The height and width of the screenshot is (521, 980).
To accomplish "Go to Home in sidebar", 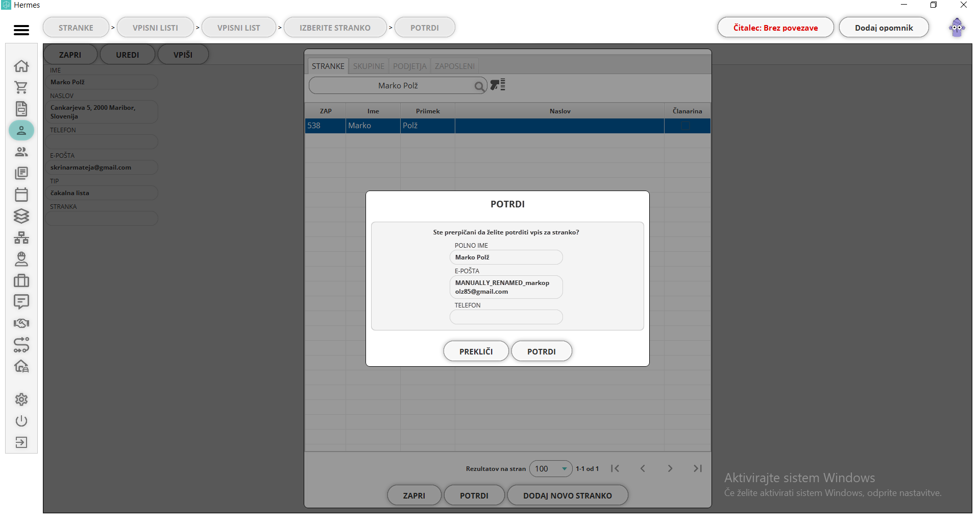I will point(21,66).
